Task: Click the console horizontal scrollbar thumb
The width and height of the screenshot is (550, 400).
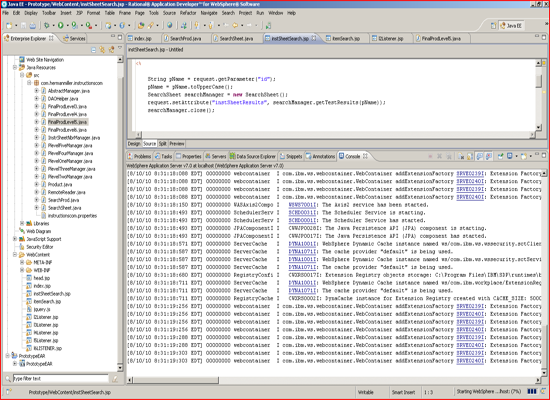Action: click(176, 380)
